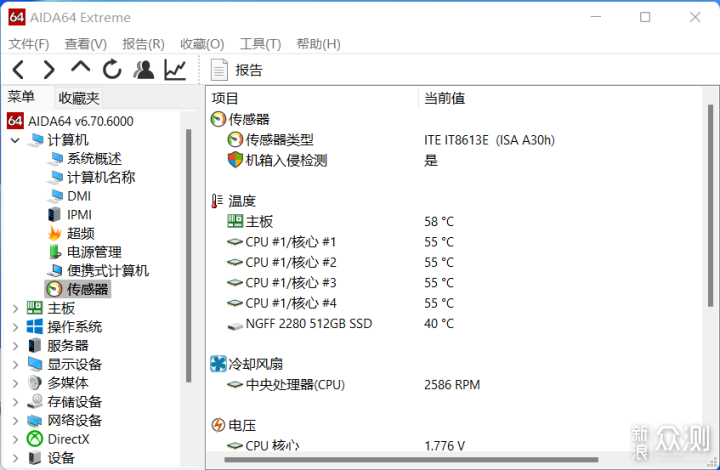720x470 pixels.
Task: Open the 帮助(H) menu
Action: [318, 44]
